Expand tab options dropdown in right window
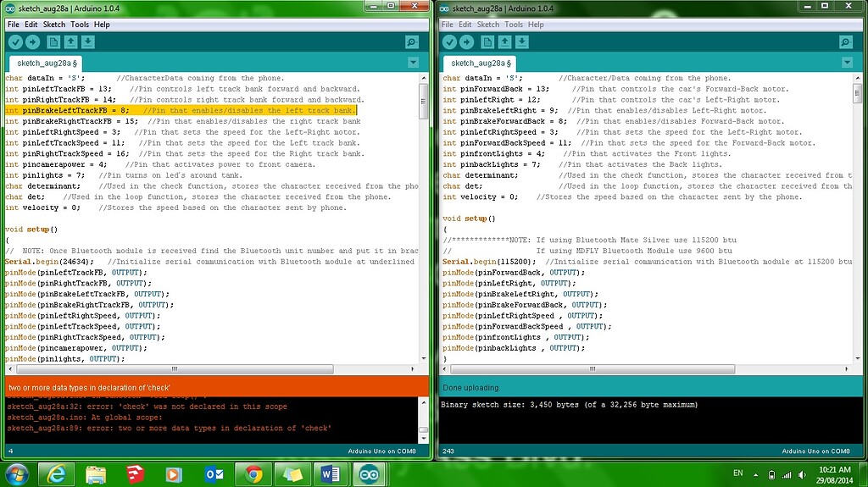This screenshot has height=487, width=868. click(846, 63)
